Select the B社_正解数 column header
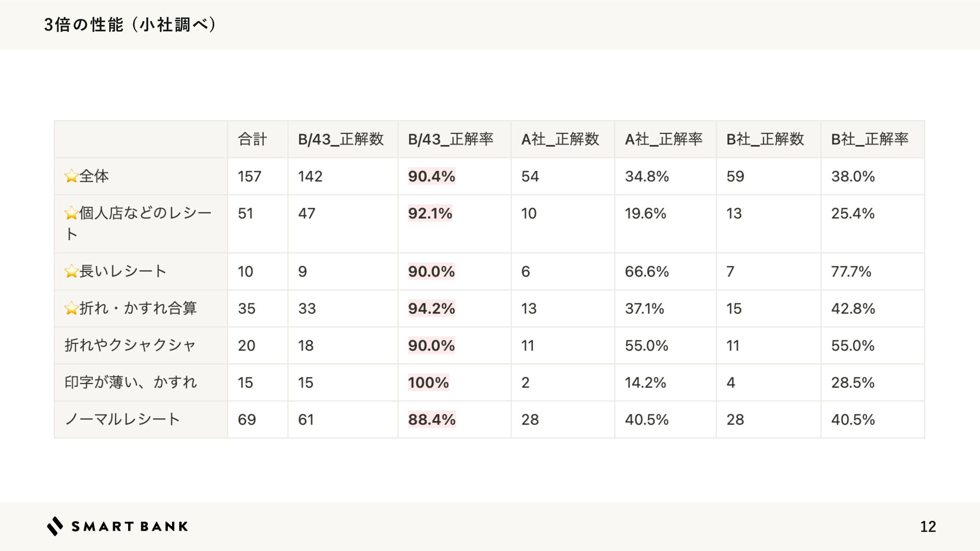Image resolution: width=980 pixels, height=551 pixels. (x=765, y=139)
